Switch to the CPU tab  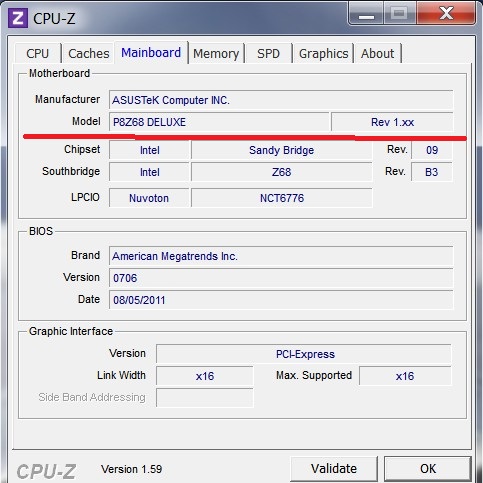[x=38, y=53]
